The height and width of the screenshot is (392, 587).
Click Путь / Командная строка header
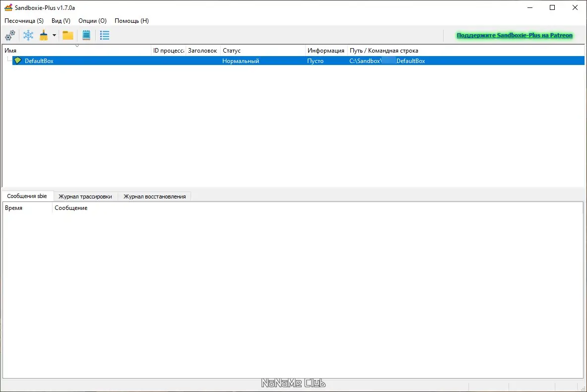(466, 50)
